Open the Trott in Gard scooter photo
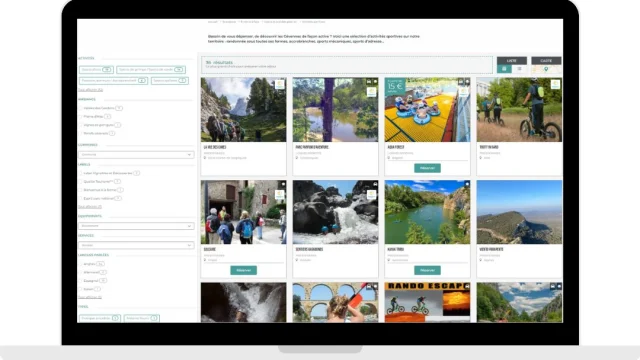Screen dimensions: 640x360 (519, 110)
